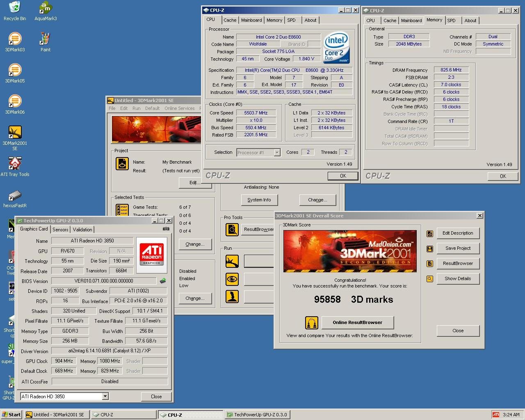Click the ATI tray icon in system tray
Image resolution: width=525 pixels, height=420 pixels.
(496, 415)
